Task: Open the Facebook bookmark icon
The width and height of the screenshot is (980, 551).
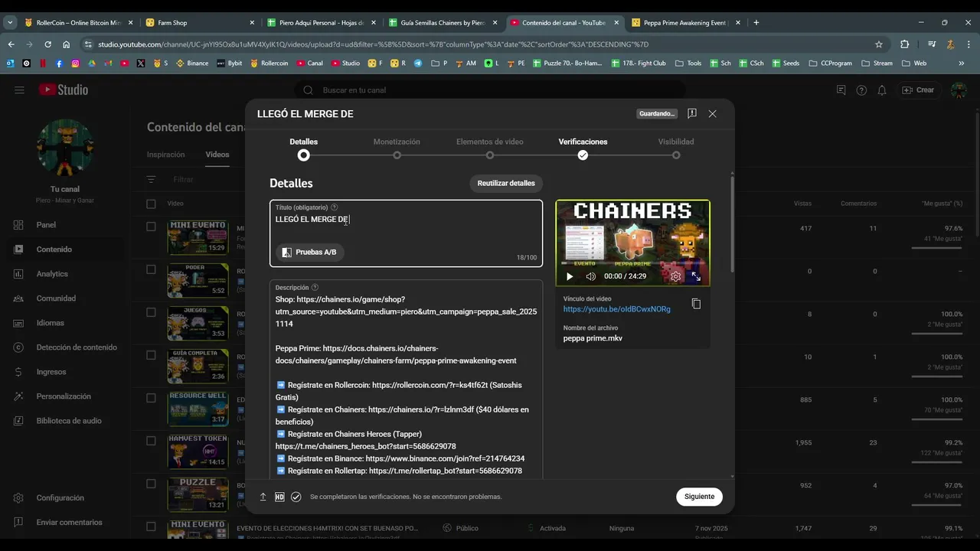Action: tap(59, 64)
